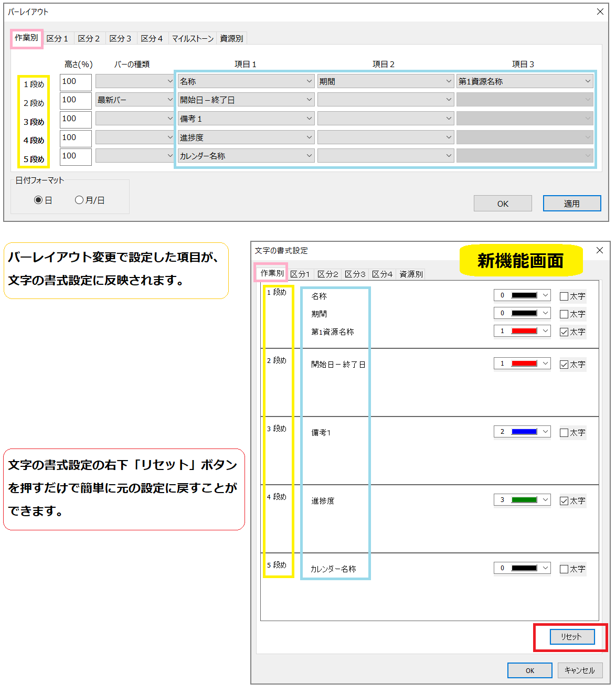This screenshot has height=694, width=616.
Task: Open the 期間 dropdown in 項目2
Action: coord(385,81)
